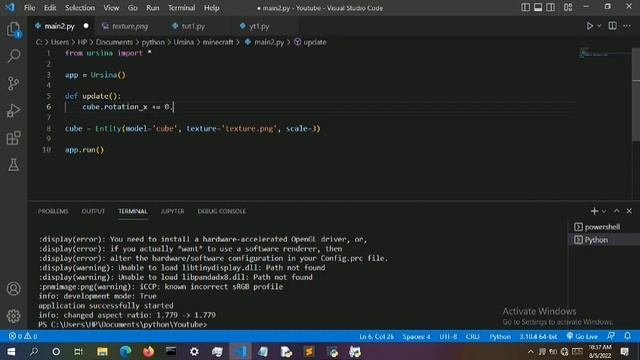Viewport: 640px width, 360px height.
Task: Open errors and warnings status indicator
Action: pyautogui.click(x=23, y=336)
